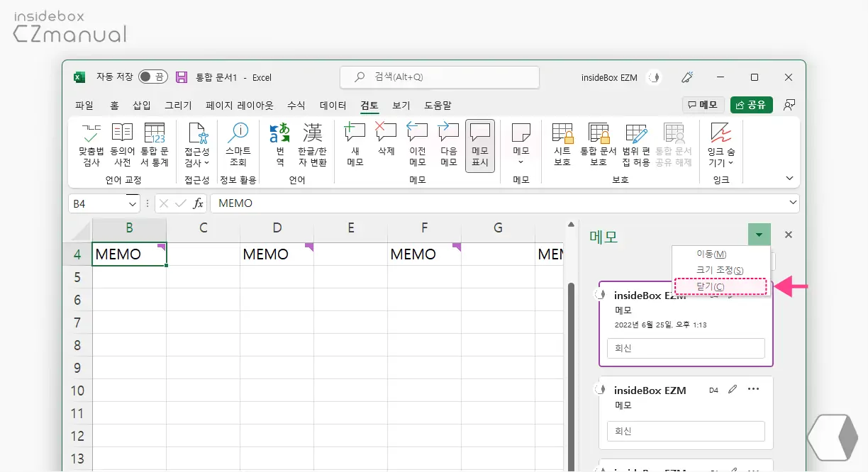
Task: Select row 4 header
Action: tap(77, 254)
